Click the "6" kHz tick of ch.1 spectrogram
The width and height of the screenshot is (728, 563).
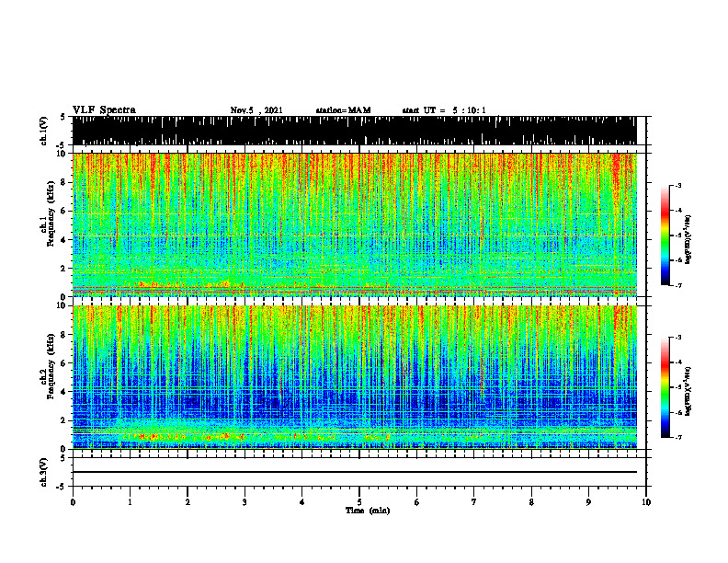[x=63, y=211]
